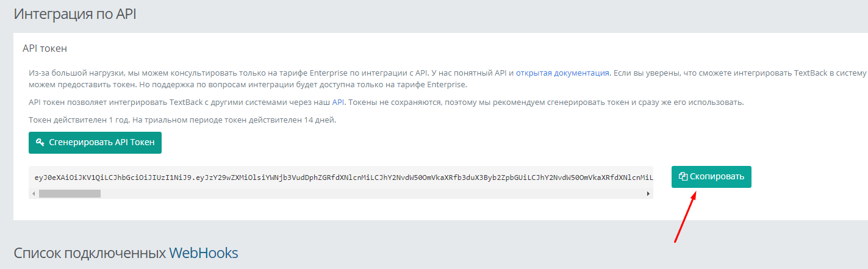Click the API токен panel title
The height and width of the screenshot is (269, 868).
[x=45, y=48]
